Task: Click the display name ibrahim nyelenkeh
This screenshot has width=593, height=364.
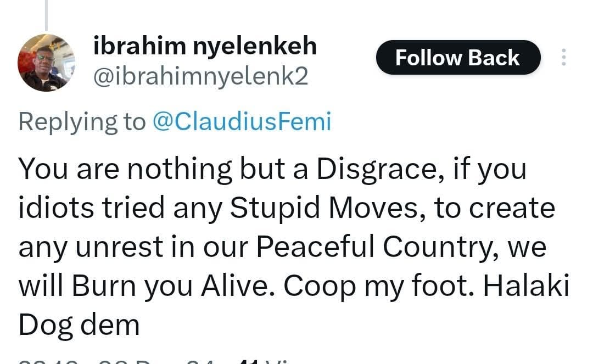Action: (205, 46)
